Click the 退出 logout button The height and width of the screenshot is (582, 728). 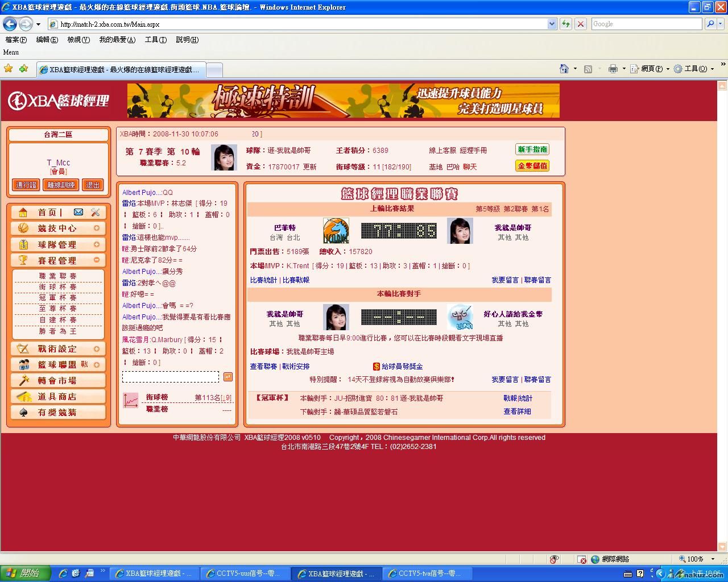click(x=93, y=185)
